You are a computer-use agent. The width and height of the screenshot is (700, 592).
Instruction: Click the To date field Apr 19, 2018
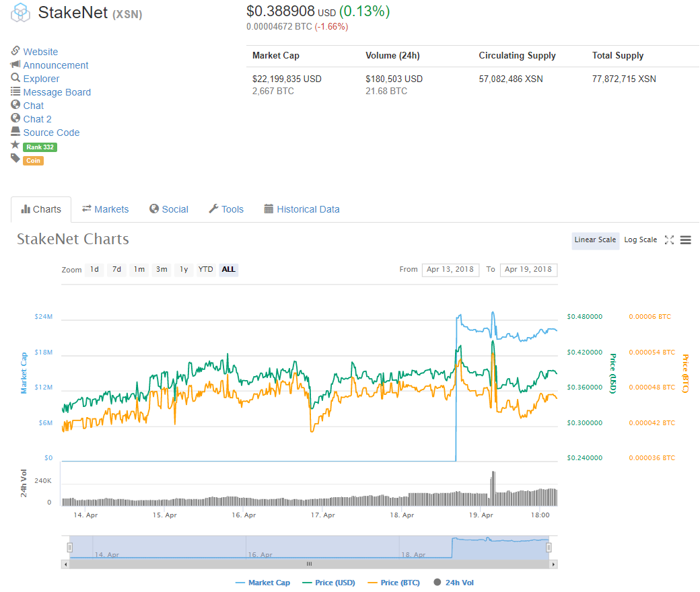[x=528, y=270]
